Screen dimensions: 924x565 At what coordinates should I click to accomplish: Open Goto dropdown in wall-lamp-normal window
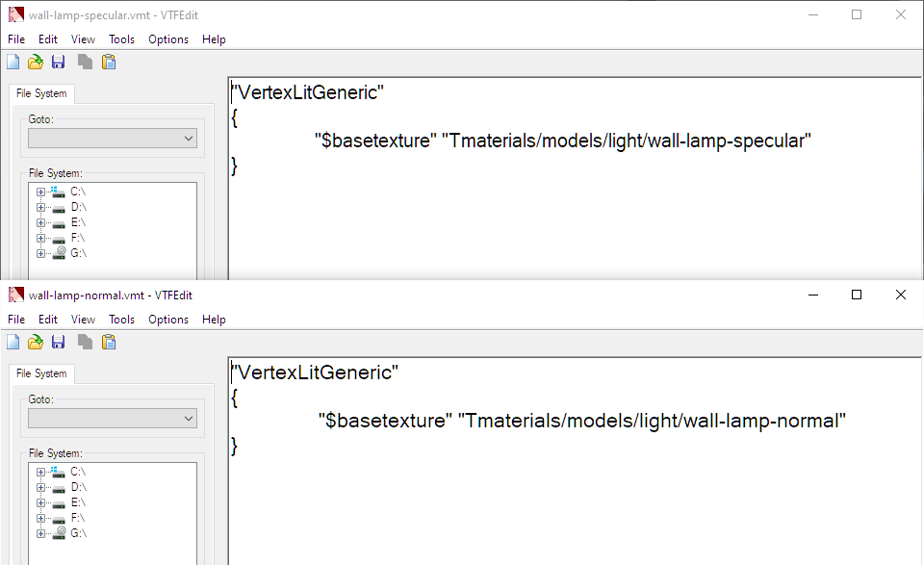tap(113, 419)
